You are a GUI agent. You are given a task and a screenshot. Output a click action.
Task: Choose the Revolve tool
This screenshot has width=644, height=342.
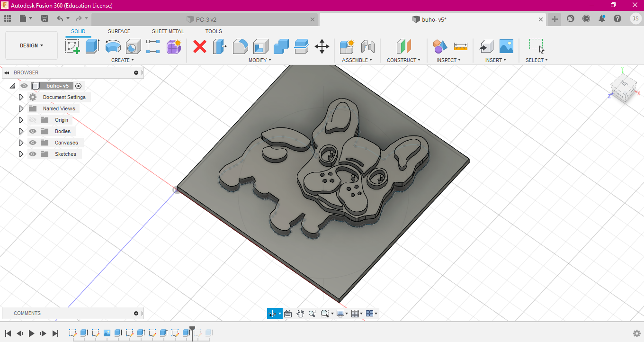113,46
